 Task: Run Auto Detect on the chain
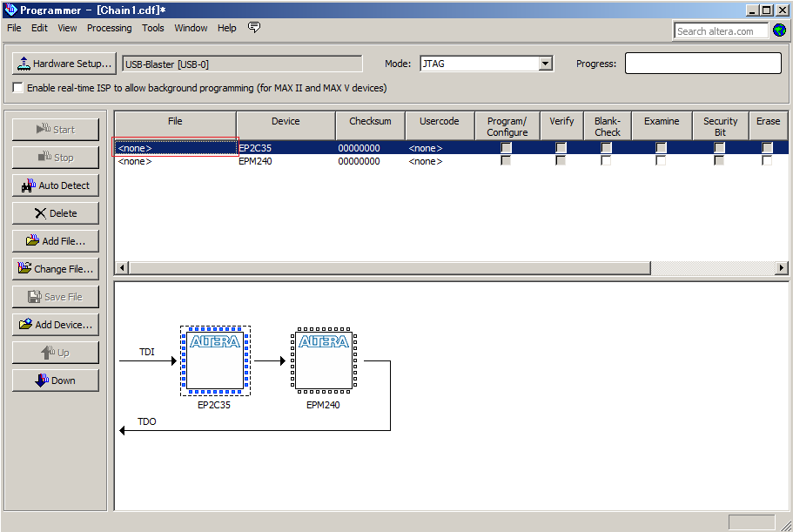56,185
